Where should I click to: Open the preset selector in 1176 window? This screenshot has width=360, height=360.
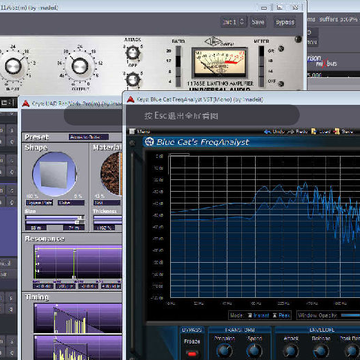[x=233, y=22]
